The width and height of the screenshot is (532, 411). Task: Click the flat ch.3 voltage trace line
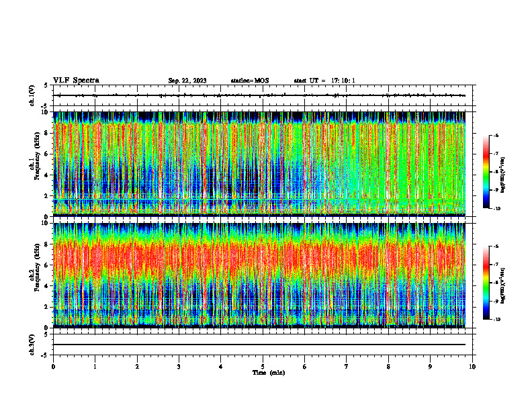pos(259,345)
